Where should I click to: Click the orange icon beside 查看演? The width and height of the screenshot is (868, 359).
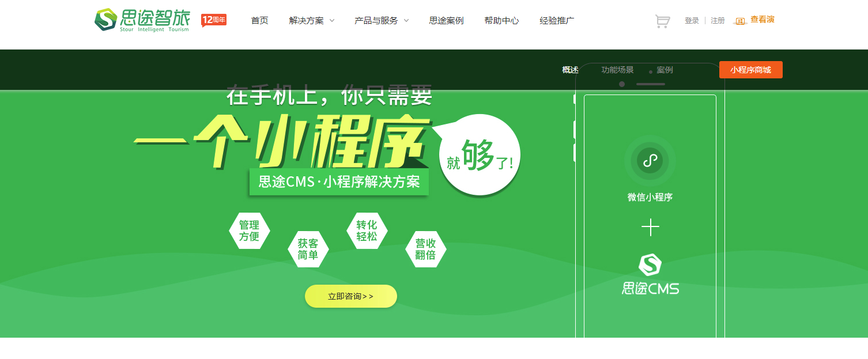pyautogui.click(x=741, y=21)
